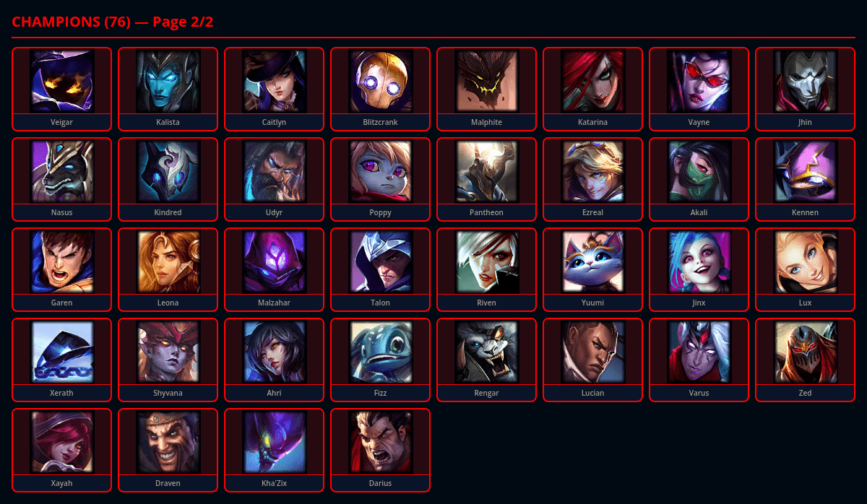Viewport: 867px width, 504px height.
Task: Click the Katarina name label
Action: tap(593, 122)
